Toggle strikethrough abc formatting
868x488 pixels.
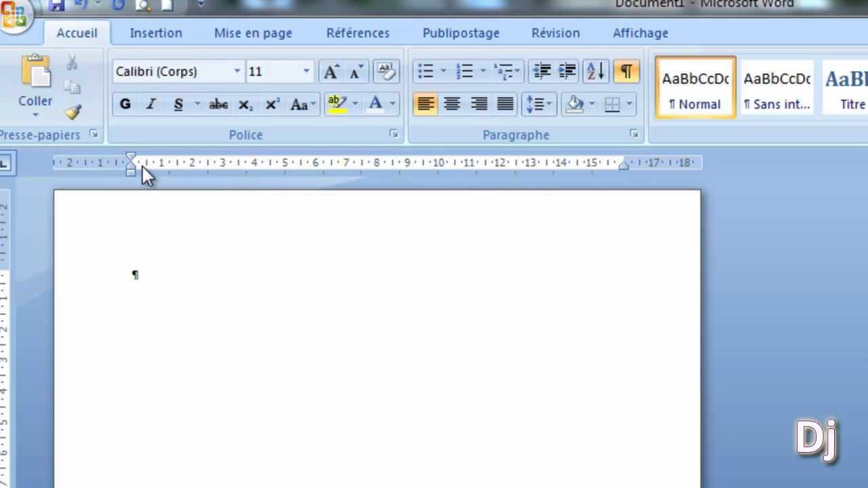218,104
